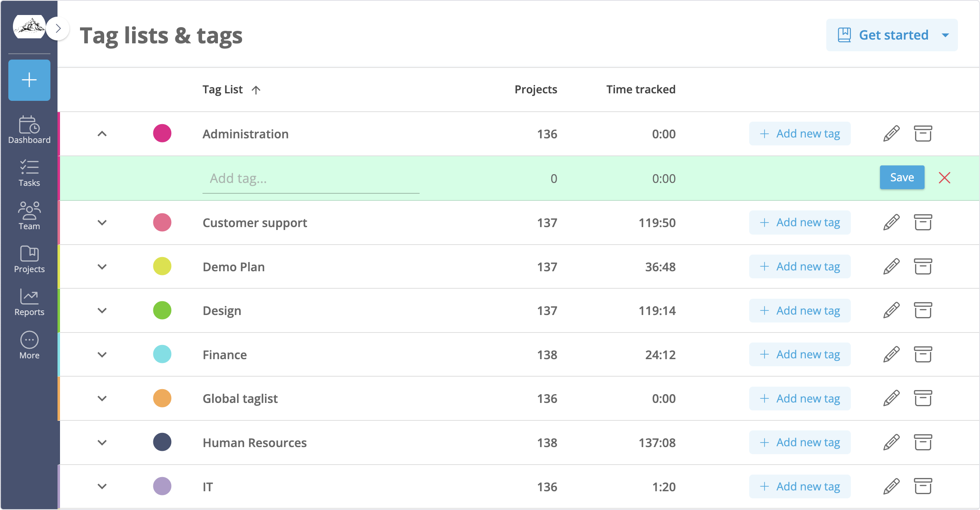Edit the Customer support list name
Image resolution: width=980 pixels, height=510 pixels.
(891, 222)
